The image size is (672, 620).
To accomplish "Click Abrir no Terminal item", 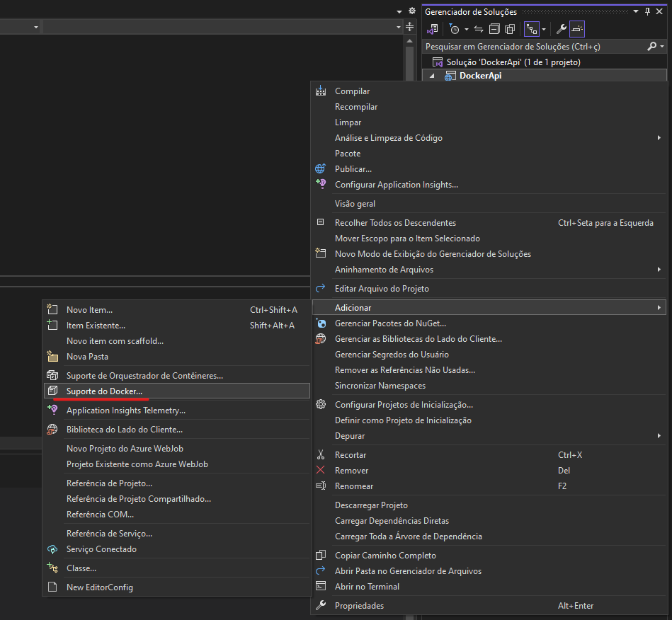I will coord(489,587).
